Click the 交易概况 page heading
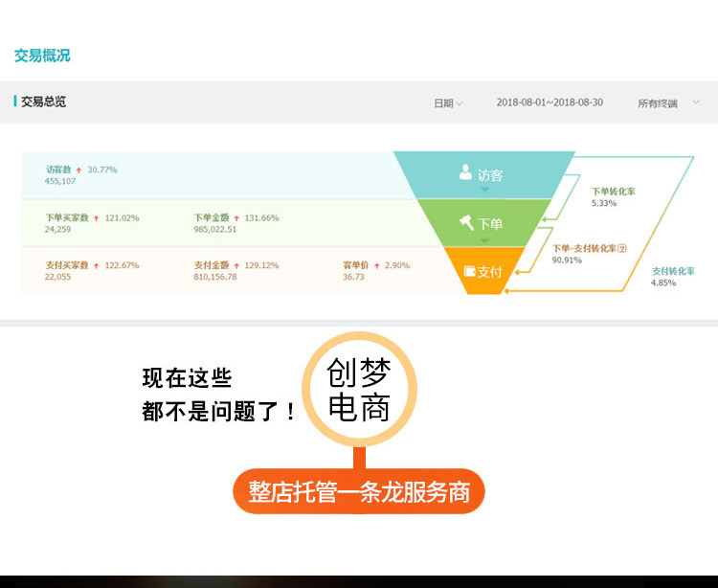This screenshot has width=718, height=588. coord(42,56)
